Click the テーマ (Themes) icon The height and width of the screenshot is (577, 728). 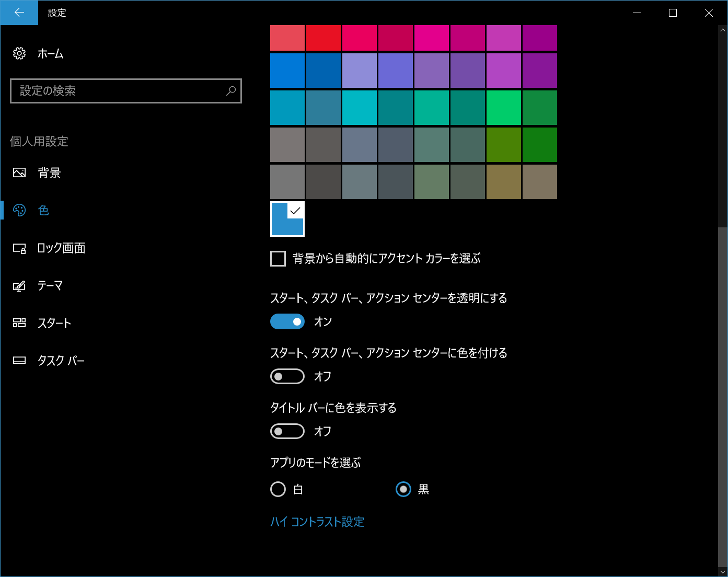pos(19,285)
